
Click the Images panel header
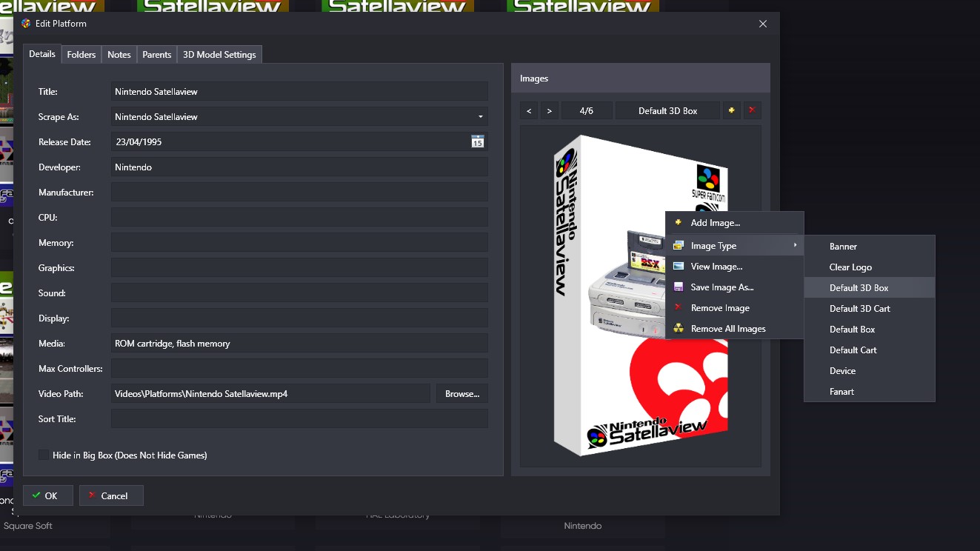tap(641, 78)
